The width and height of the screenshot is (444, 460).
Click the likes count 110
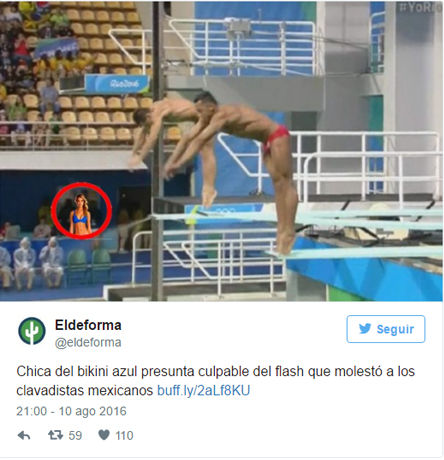point(124,435)
